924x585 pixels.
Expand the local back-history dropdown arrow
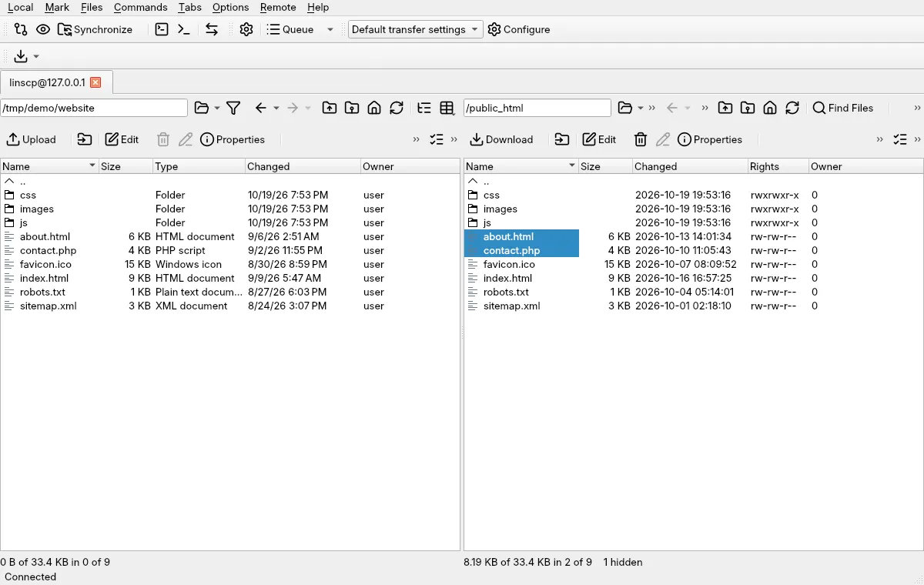[276, 108]
